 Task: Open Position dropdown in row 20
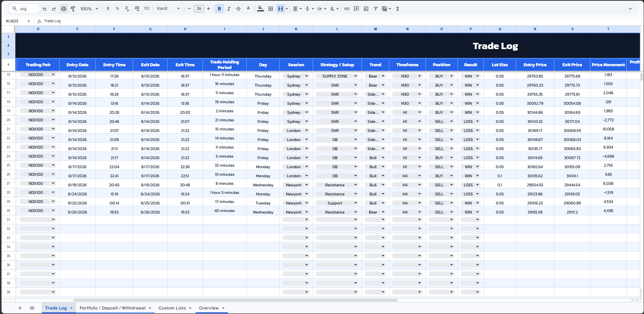(452, 121)
